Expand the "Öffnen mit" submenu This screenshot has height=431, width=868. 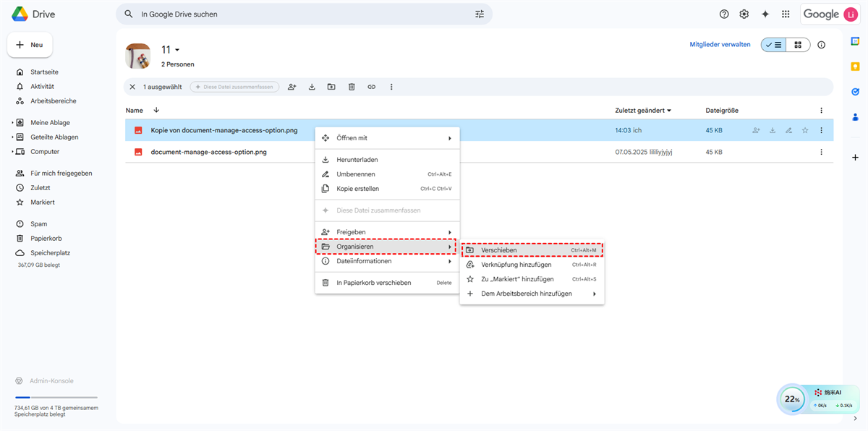pos(387,137)
